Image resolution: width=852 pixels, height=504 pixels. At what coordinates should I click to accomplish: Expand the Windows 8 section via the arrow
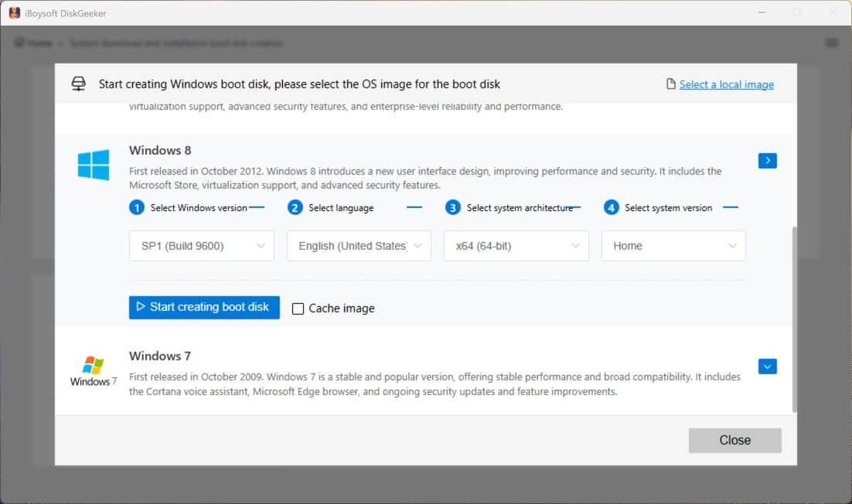pos(767,160)
